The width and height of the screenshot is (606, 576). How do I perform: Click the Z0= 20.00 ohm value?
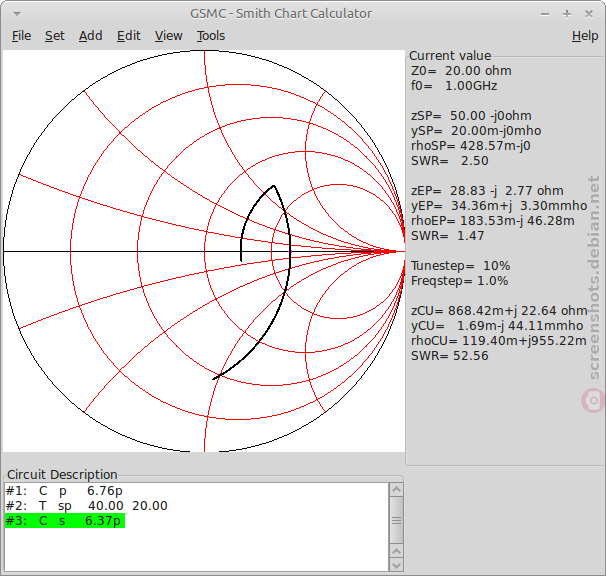[x=461, y=71]
